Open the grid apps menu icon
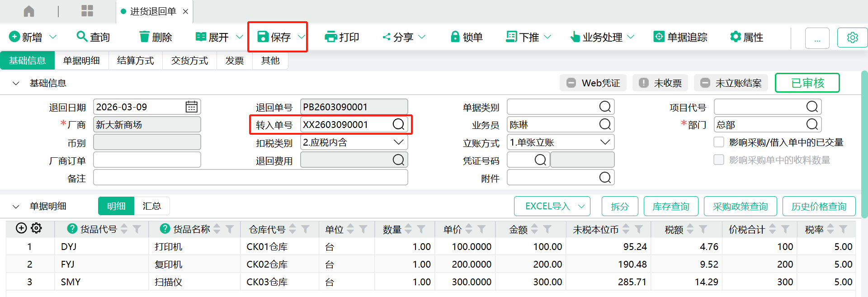This screenshot has height=297, width=868. (87, 11)
